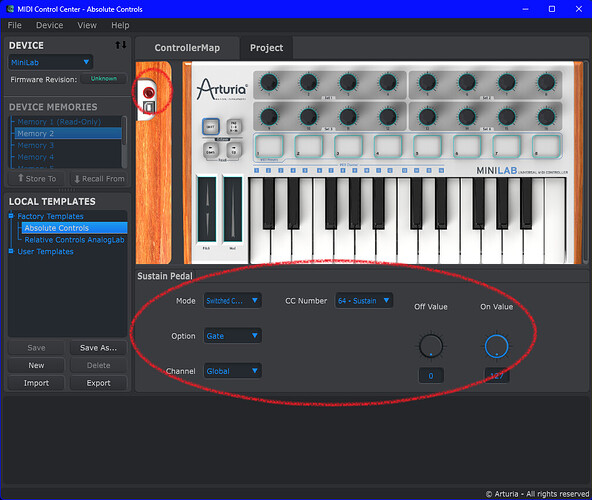592x500 pixels.
Task: Open the Help menu
Action: [x=120, y=25]
